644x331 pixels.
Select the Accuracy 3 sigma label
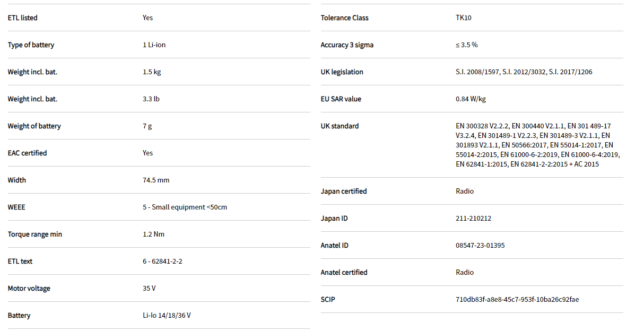coord(347,45)
